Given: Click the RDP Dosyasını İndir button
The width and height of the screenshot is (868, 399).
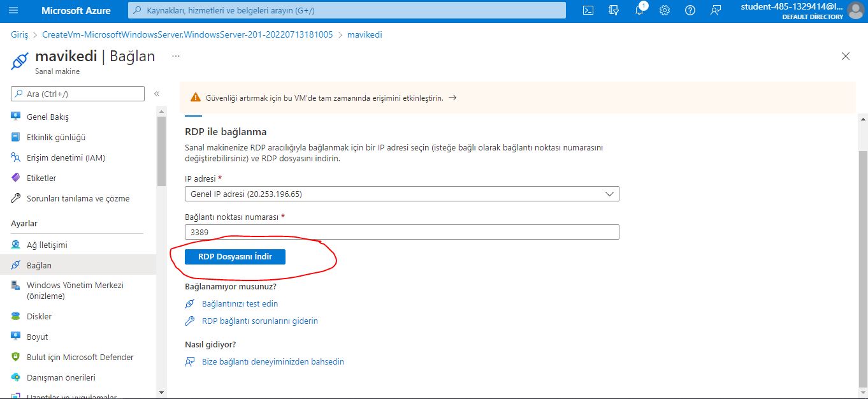Looking at the screenshot, I should 235,257.
